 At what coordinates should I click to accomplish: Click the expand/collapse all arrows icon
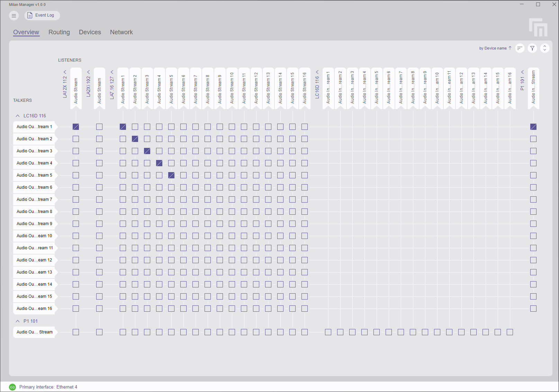click(x=544, y=48)
